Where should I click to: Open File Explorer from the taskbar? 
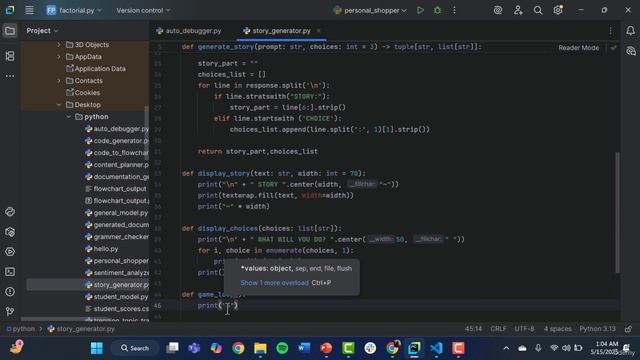click(x=260, y=348)
